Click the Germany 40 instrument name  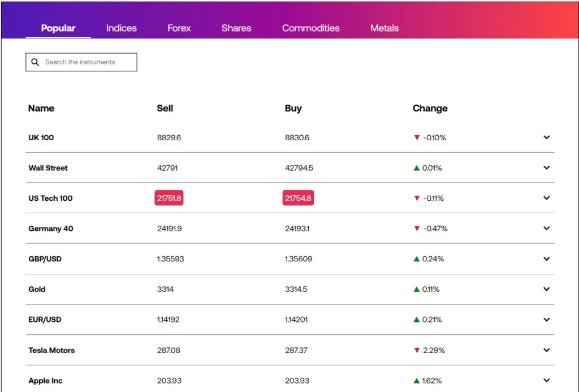pyautogui.click(x=51, y=229)
